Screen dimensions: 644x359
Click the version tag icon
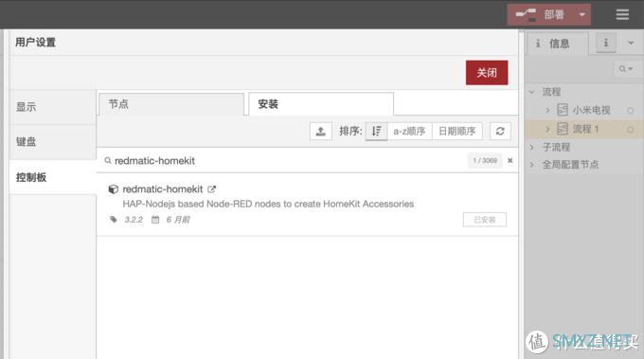[x=114, y=220]
